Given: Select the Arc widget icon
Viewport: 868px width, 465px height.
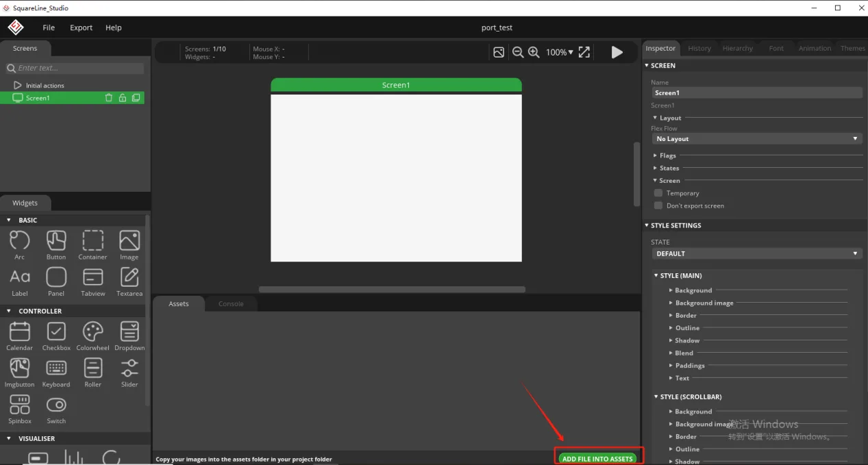Looking at the screenshot, I should [19, 240].
